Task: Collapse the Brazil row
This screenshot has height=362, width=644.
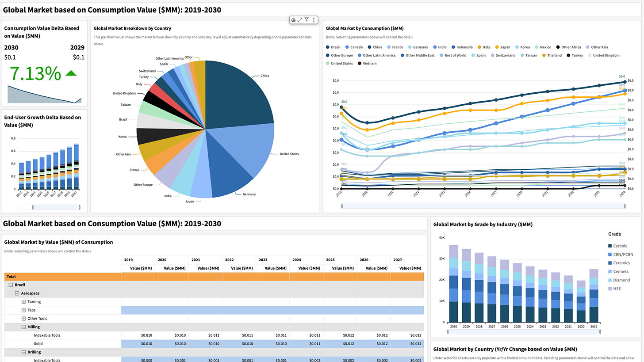Action: [11, 285]
